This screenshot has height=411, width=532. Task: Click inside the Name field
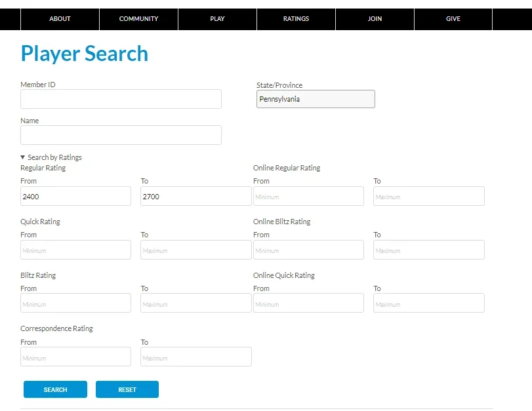pos(121,134)
